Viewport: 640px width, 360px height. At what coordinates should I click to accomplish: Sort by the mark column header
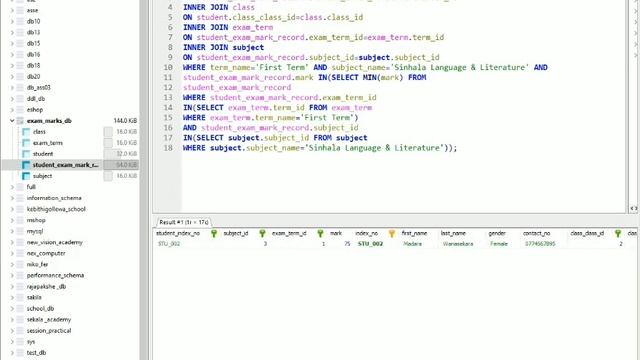pyautogui.click(x=336, y=233)
